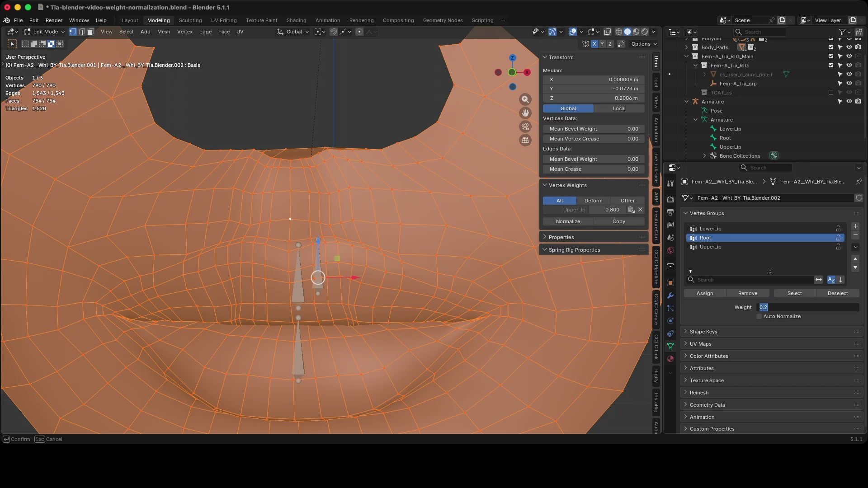
Task: Toggle mesh symmetry X axis
Action: click(x=594, y=44)
